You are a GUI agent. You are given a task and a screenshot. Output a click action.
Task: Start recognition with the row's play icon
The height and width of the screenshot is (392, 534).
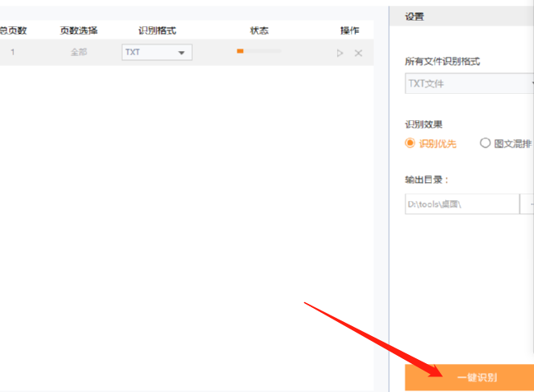click(340, 53)
